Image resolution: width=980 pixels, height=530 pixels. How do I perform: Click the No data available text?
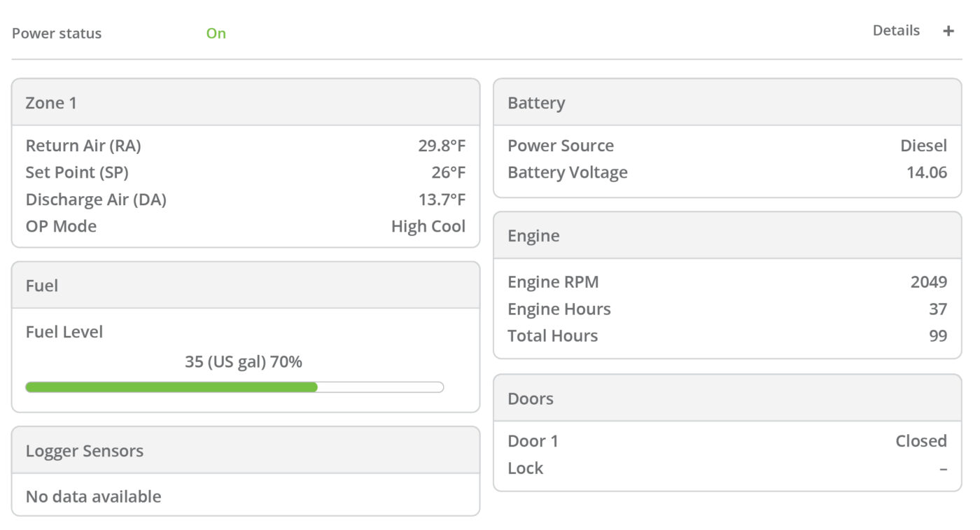[93, 496]
